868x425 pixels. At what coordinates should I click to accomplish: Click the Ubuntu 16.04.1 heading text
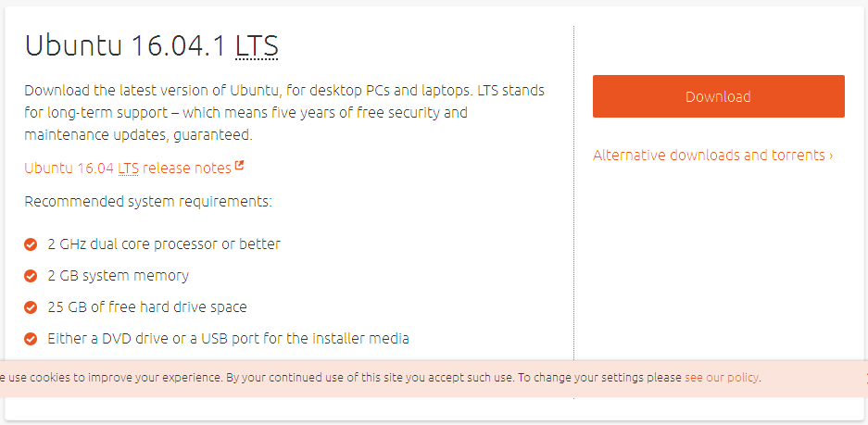coord(125,46)
